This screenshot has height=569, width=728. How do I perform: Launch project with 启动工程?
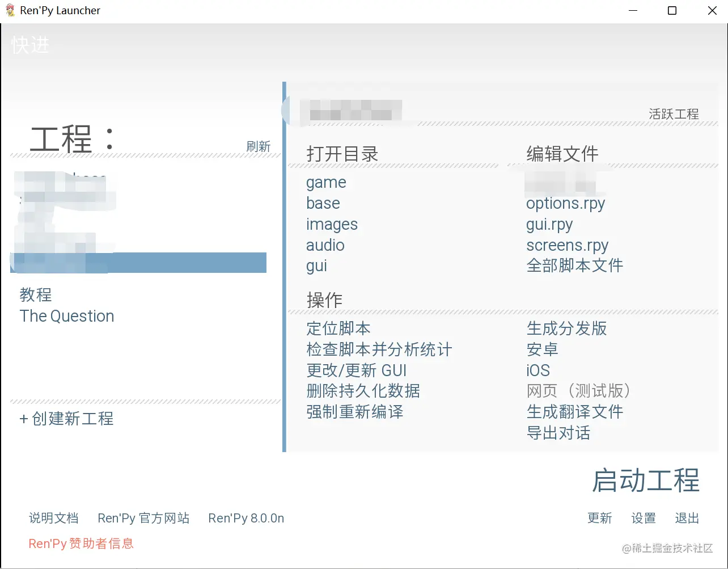point(646,481)
